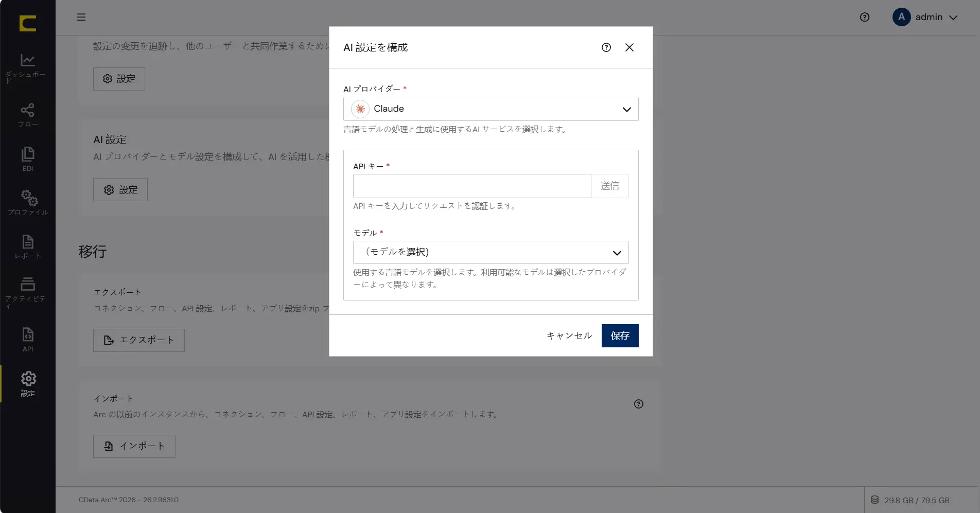Click the キャンセル button
This screenshot has width=980, height=513.
(569, 335)
